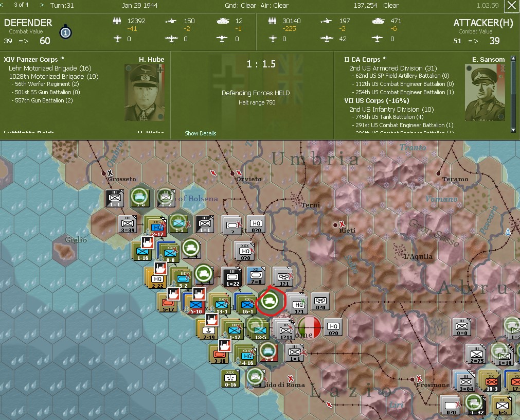Select German infantry counter 0=0

462,326
